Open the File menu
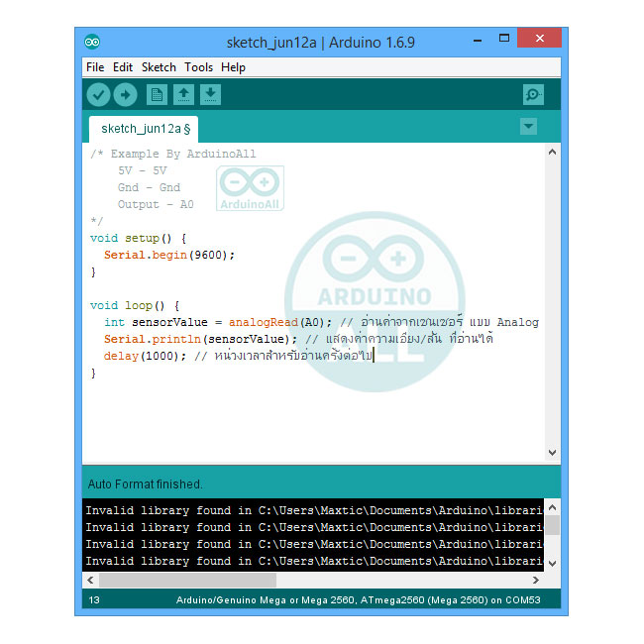Screen dimensions: 644x644 pos(95,67)
